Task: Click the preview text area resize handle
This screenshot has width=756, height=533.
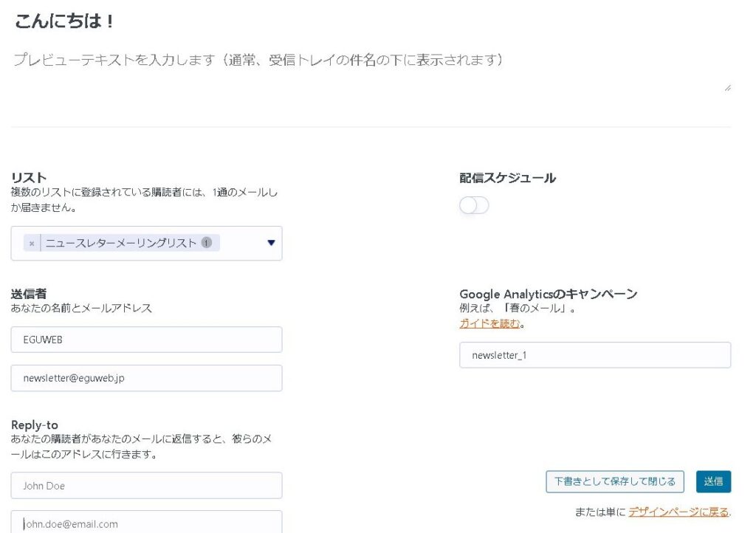Action: point(727,88)
